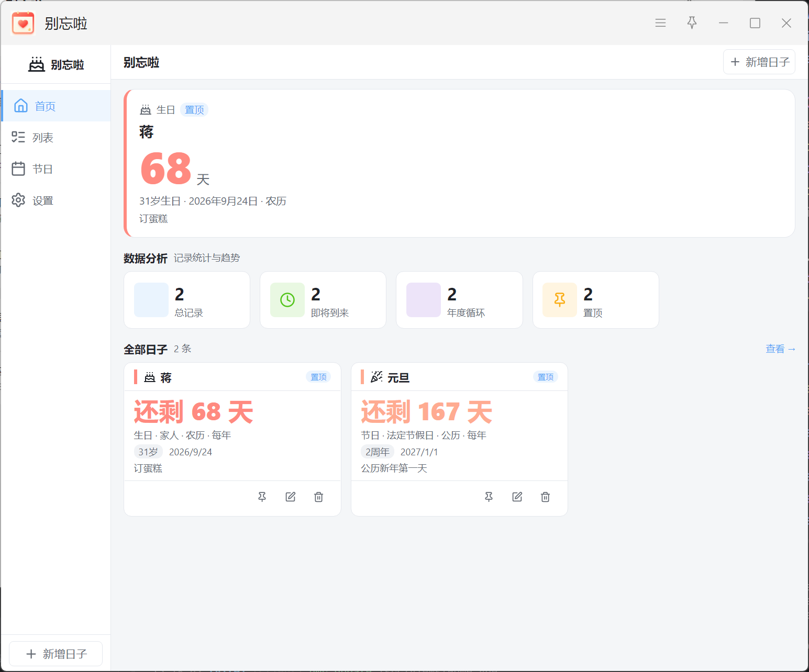The height and width of the screenshot is (672, 809).
Task: Open 设置 in the sidebar
Action: point(56,200)
